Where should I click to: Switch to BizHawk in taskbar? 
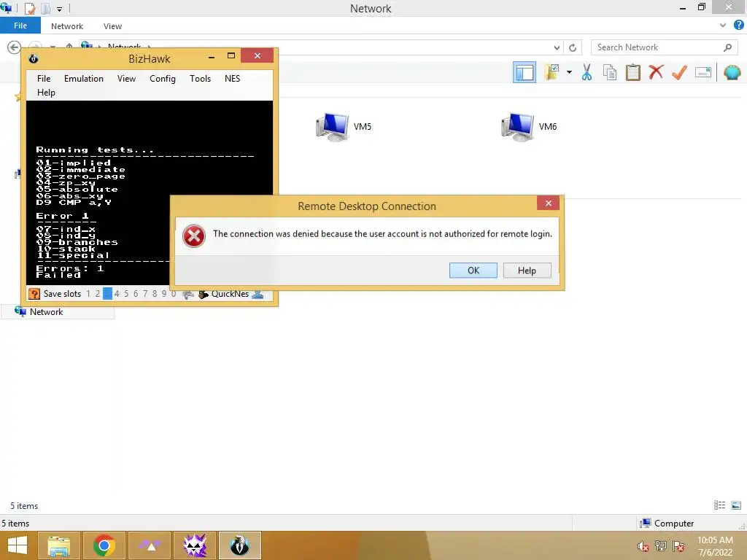[240, 545]
